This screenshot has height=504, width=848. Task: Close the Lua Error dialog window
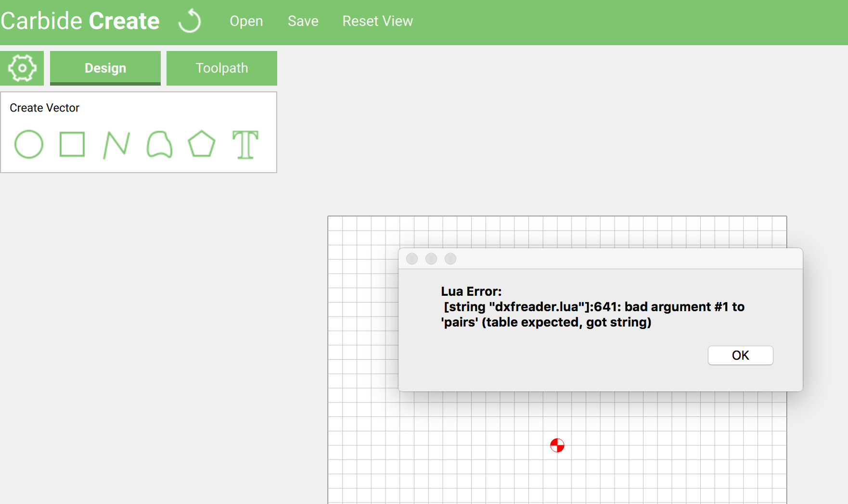pyautogui.click(x=412, y=259)
